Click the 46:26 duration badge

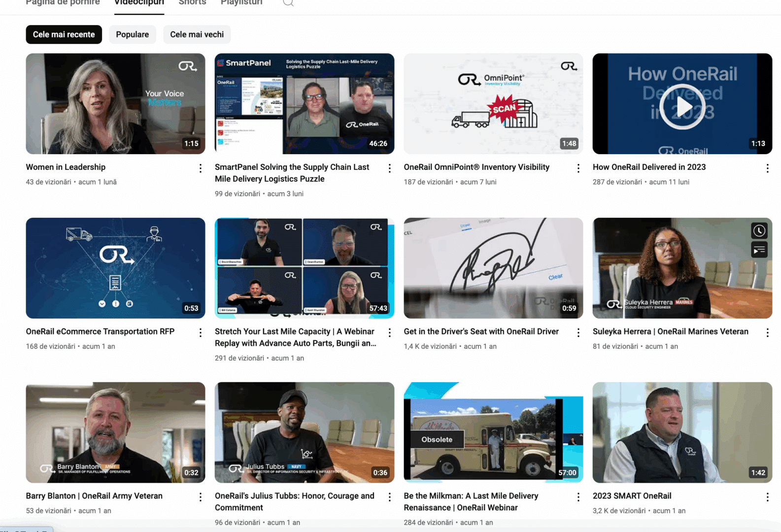coord(378,144)
